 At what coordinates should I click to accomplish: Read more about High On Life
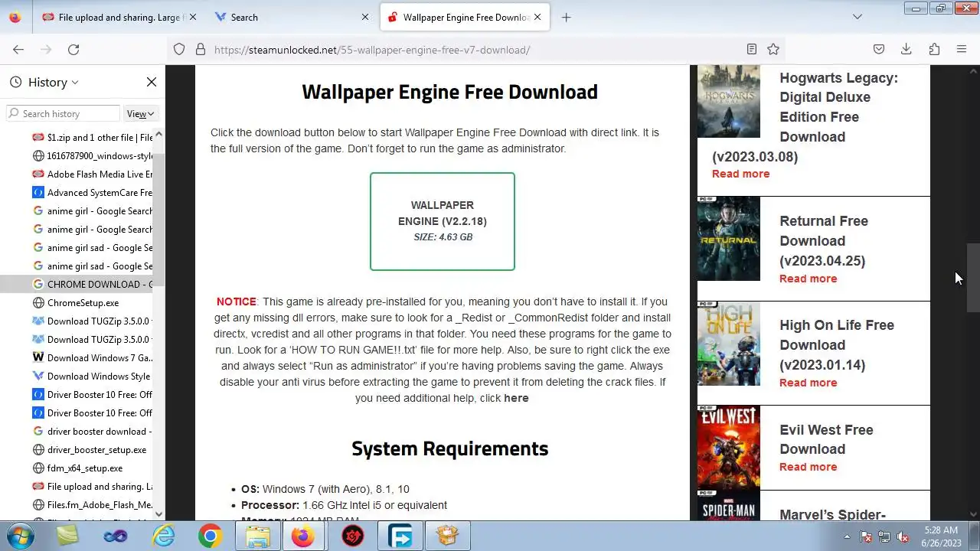(808, 383)
